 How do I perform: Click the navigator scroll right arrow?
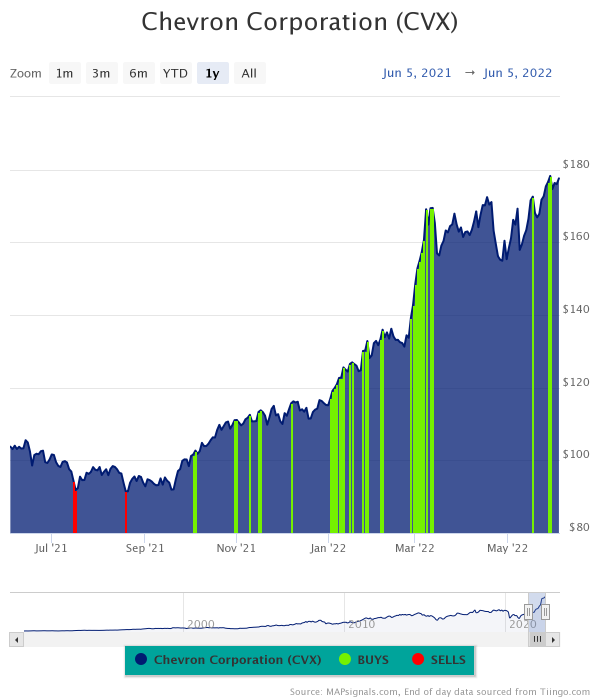click(553, 639)
